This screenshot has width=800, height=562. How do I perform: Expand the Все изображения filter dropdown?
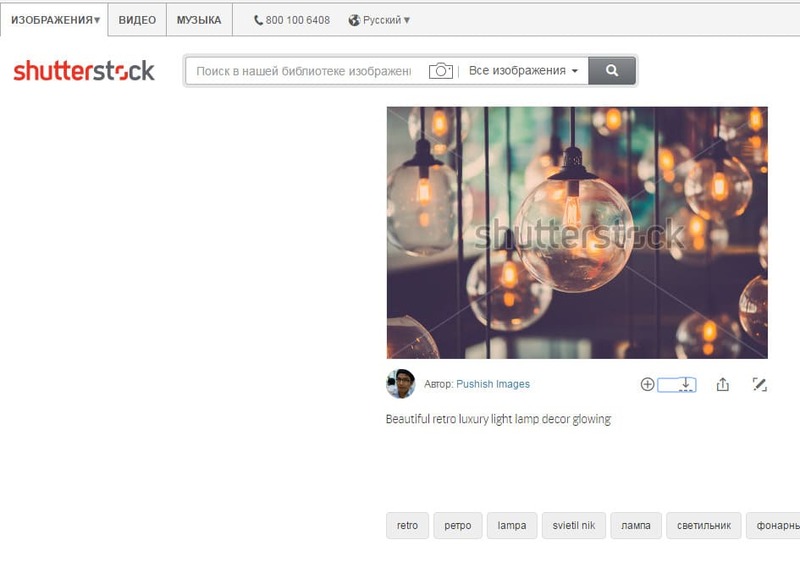(523, 70)
